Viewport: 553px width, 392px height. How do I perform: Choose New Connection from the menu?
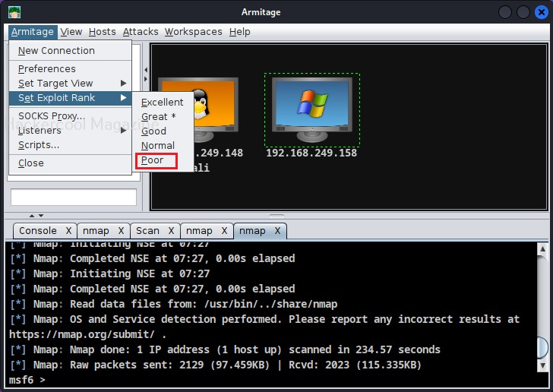(70, 51)
